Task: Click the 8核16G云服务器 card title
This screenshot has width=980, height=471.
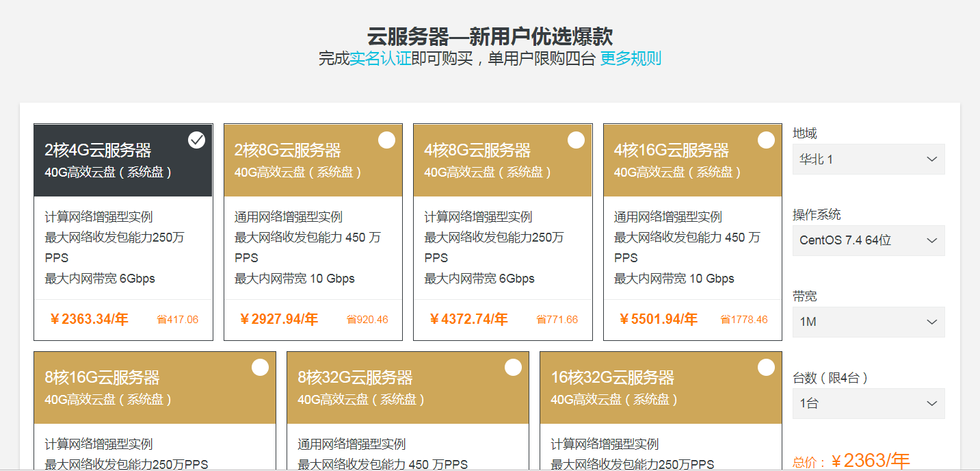Action: point(102,378)
